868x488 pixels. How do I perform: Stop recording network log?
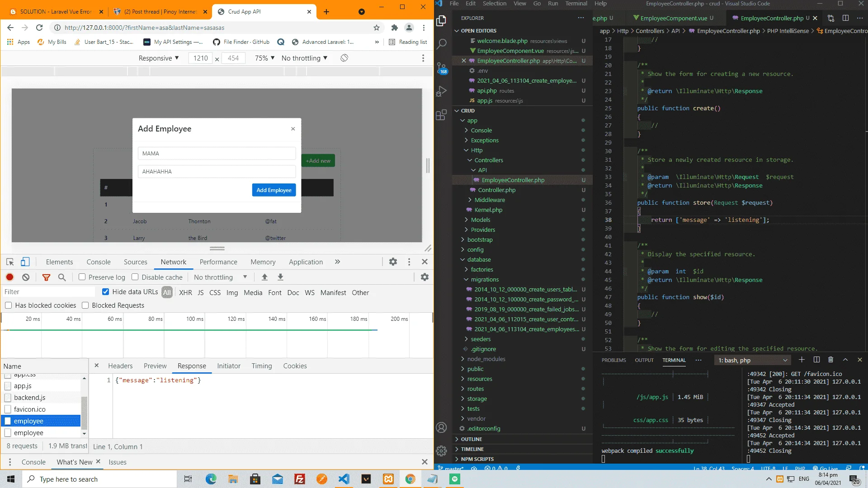click(x=10, y=277)
